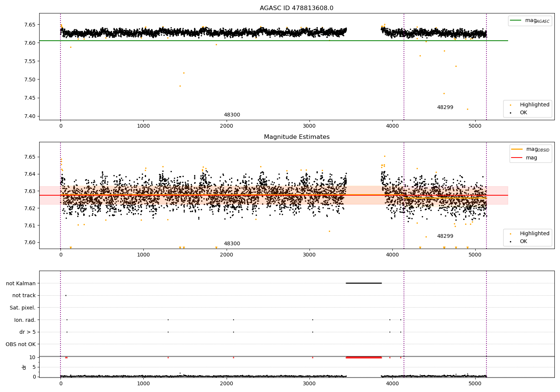Viewport: 560px width, 392px height.
Task: Click the "5000" x-axis tick of the bottom plot
Action: click(x=475, y=383)
